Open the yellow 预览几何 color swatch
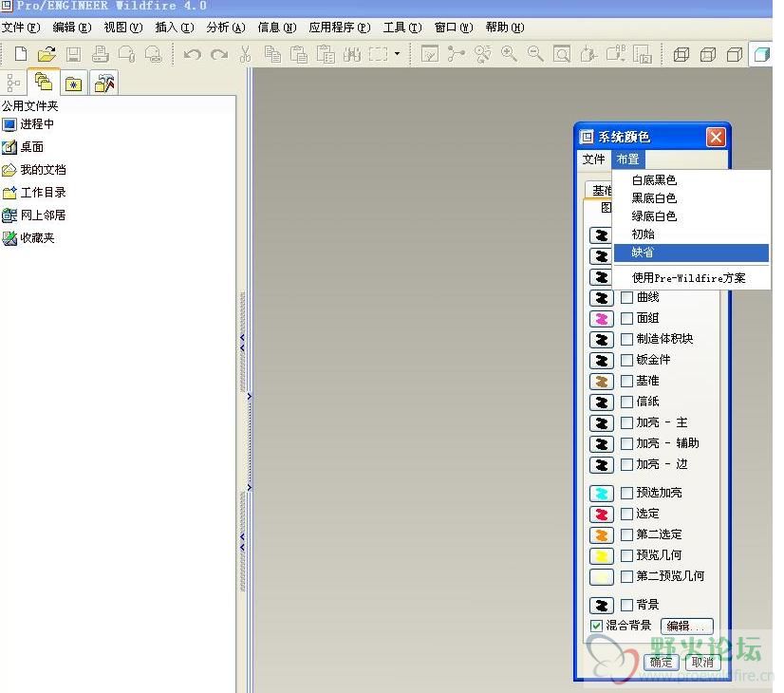Screen dimensions: 784x693 tap(602, 556)
